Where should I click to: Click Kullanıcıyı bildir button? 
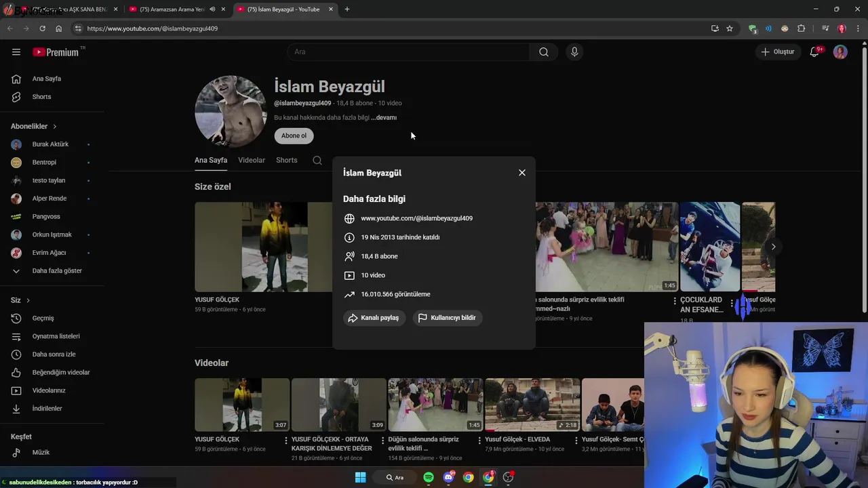point(448,318)
